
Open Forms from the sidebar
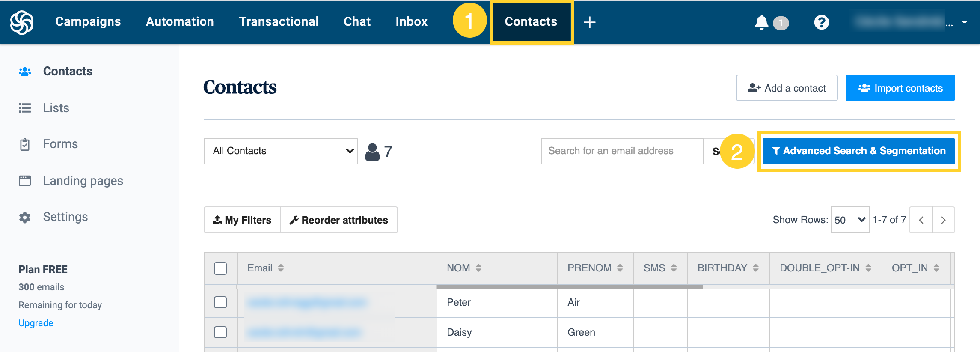[60, 144]
